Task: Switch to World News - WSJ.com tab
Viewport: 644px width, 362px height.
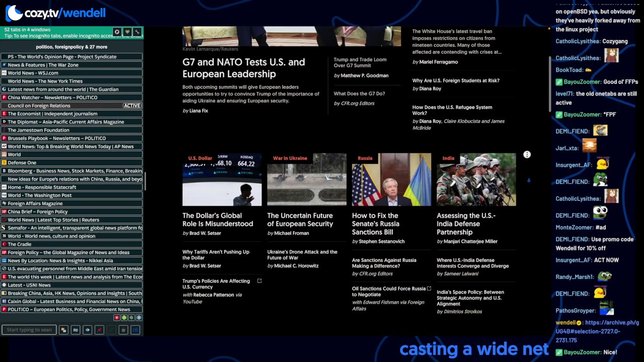Action: 71,73
